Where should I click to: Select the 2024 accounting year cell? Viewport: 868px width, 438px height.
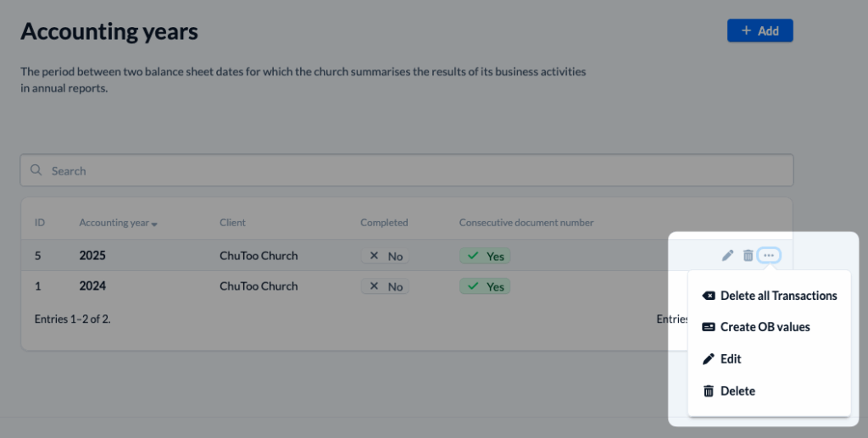92,286
